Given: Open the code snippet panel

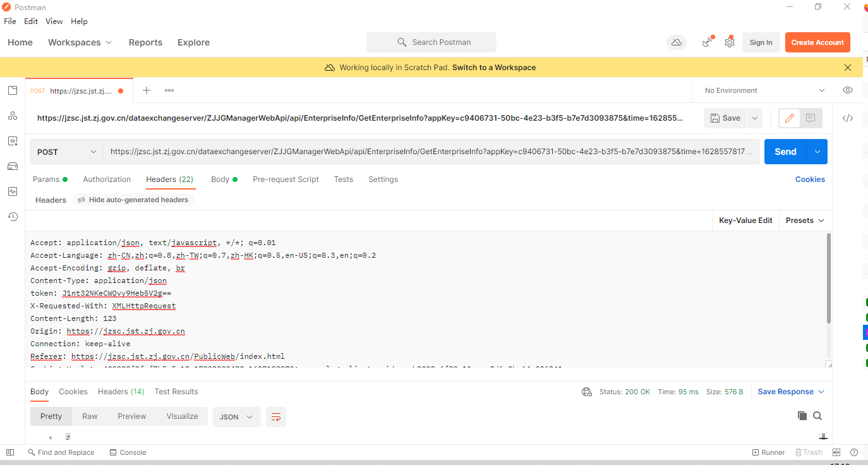Looking at the screenshot, I should [848, 118].
